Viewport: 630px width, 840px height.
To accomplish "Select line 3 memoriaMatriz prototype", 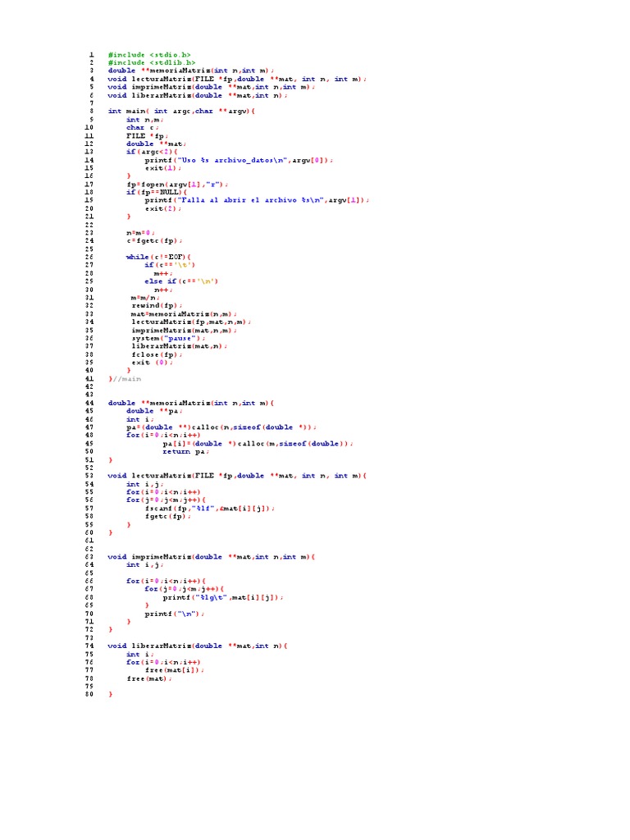I will coord(190,71).
